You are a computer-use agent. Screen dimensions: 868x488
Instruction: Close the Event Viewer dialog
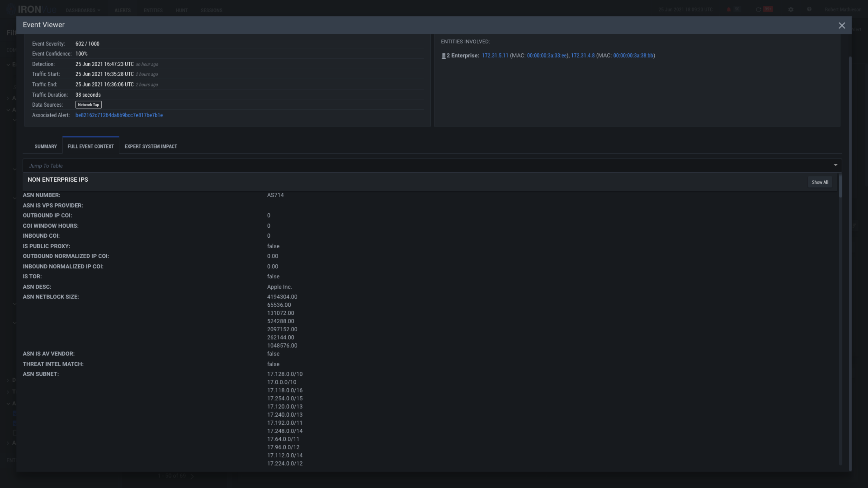841,26
